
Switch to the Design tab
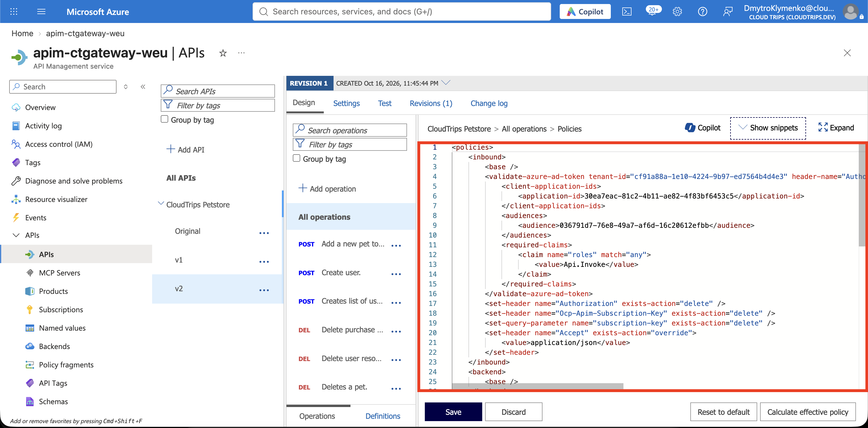[304, 103]
